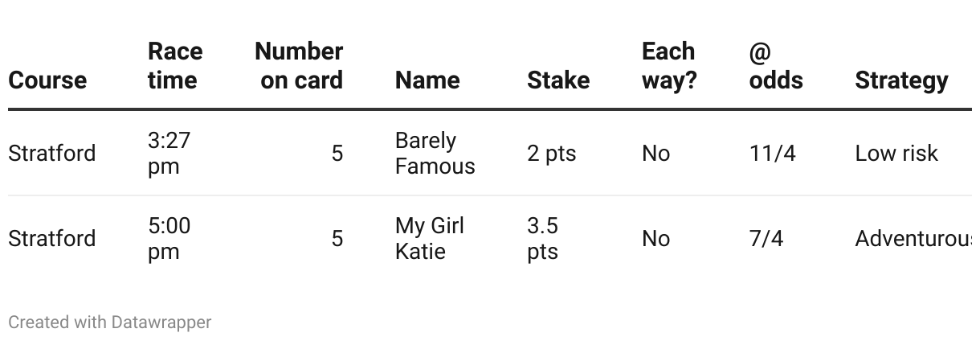
Task: Select the 2 pts stake cell
Action: pos(552,154)
